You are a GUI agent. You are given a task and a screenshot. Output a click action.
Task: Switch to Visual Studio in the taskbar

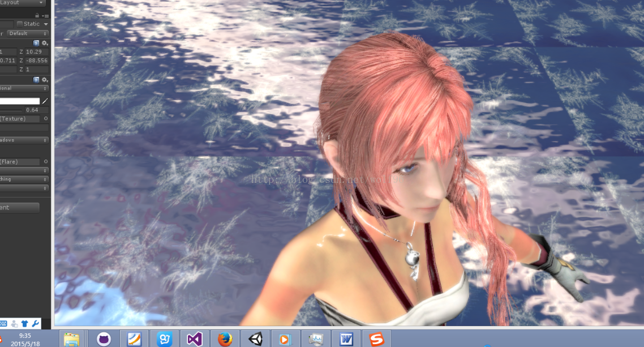[x=194, y=339]
